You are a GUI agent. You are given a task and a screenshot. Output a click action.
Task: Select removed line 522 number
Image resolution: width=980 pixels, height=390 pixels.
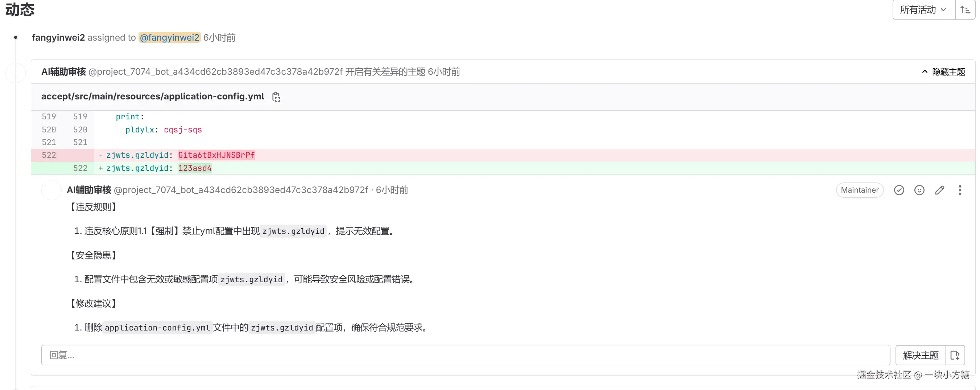click(49, 155)
